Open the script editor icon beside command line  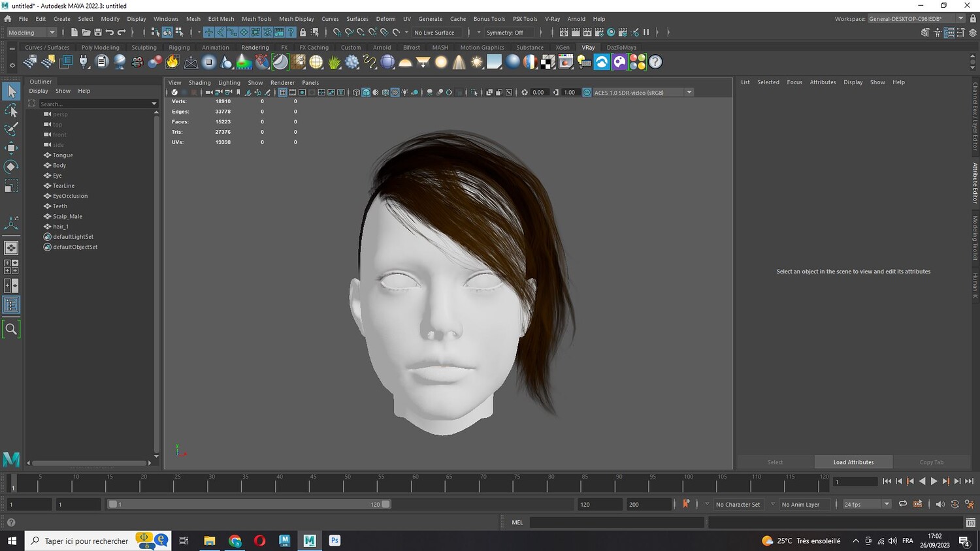970,522
